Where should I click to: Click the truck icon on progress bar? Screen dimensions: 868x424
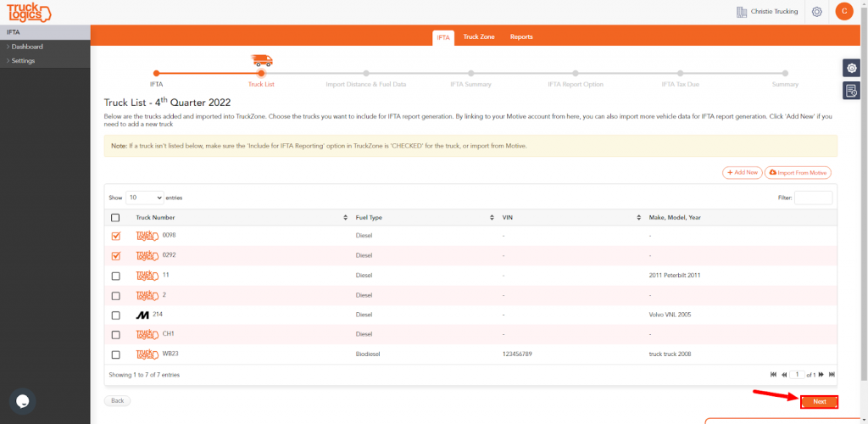(x=262, y=60)
